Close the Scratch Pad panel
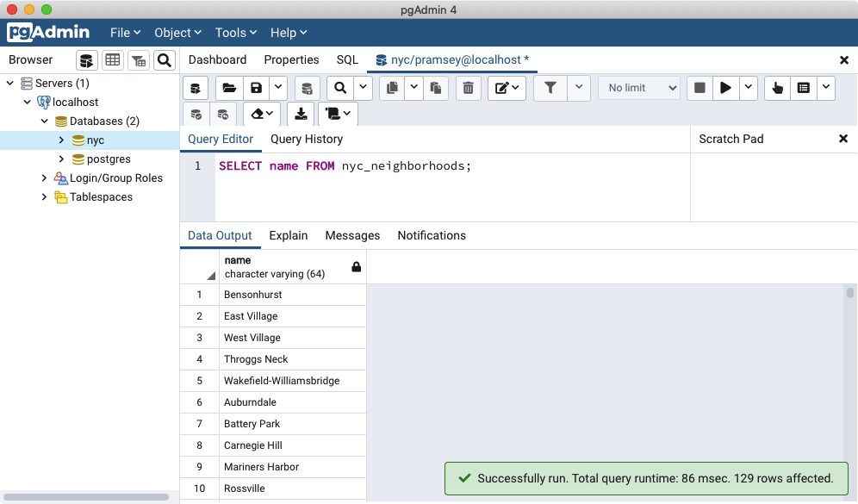The image size is (858, 504). (x=843, y=139)
